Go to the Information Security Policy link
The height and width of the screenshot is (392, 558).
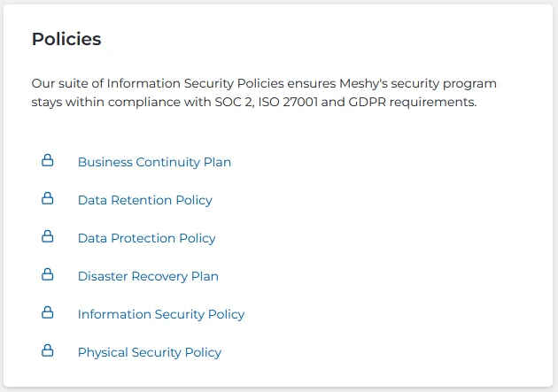pyautogui.click(x=161, y=314)
